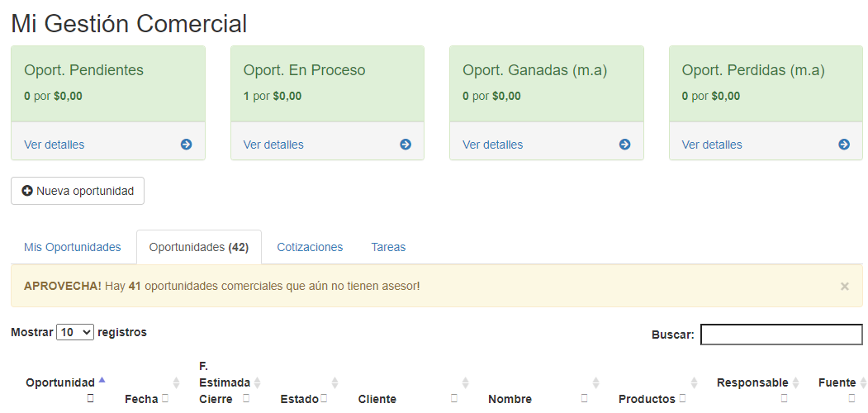868x413 pixels.
Task: Sort by Productos column arrows
Action: click(x=695, y=382)
